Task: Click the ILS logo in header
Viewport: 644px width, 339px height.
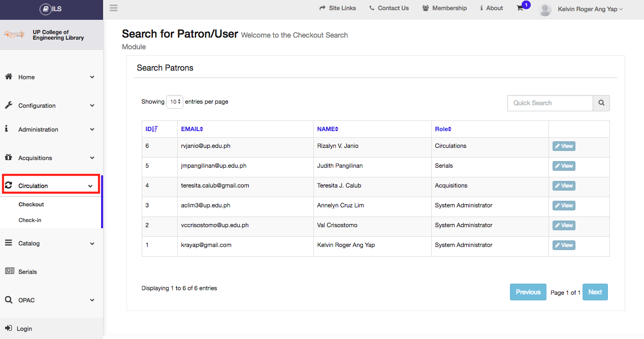Action: pos(50,9)
